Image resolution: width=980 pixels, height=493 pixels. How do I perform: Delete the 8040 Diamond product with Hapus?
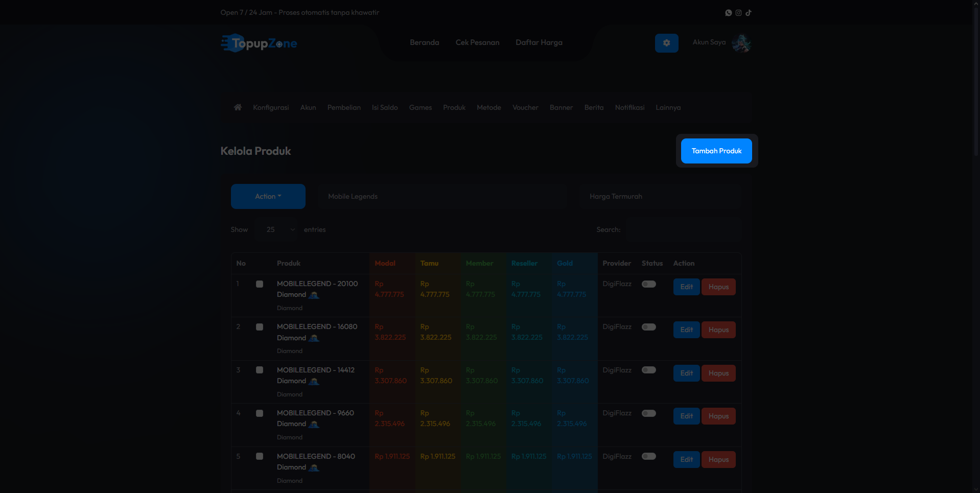[x=718, y=459]
